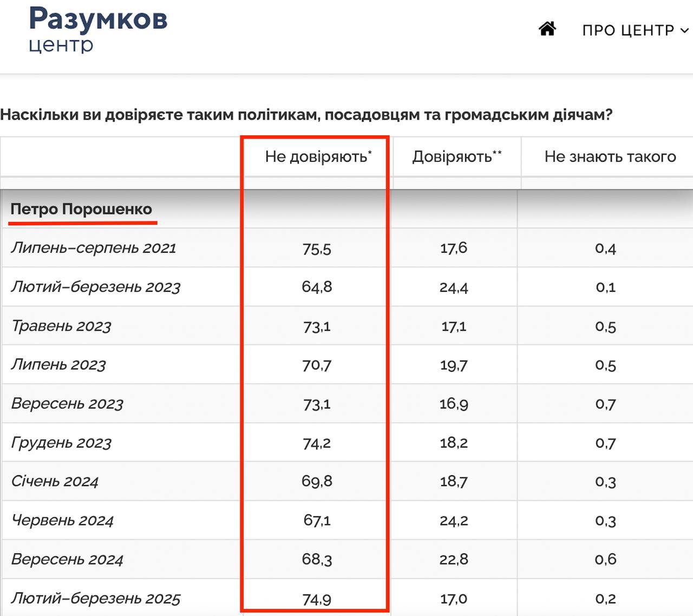Click the home icon in the header

[x=547, y=29]
